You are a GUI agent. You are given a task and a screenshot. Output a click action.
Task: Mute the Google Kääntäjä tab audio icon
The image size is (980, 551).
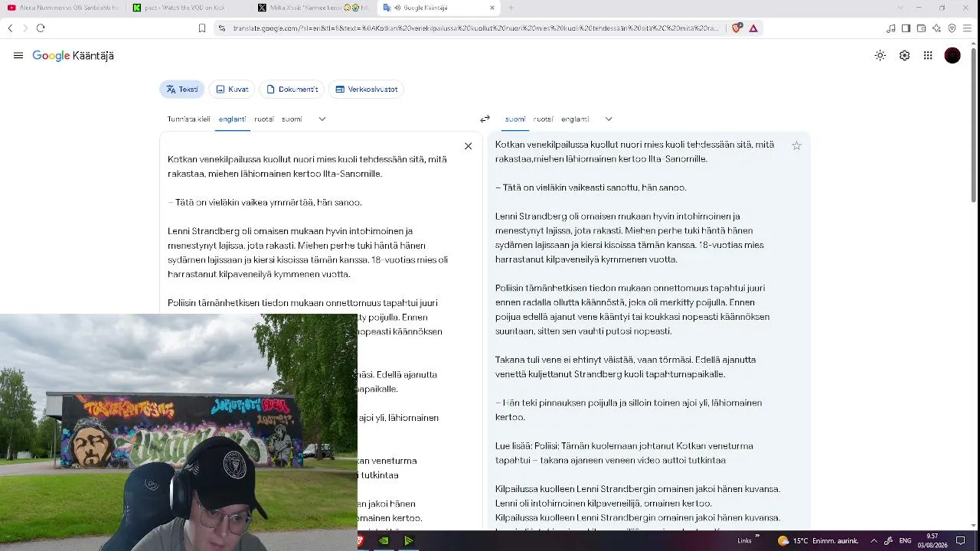tap(397, 8)
